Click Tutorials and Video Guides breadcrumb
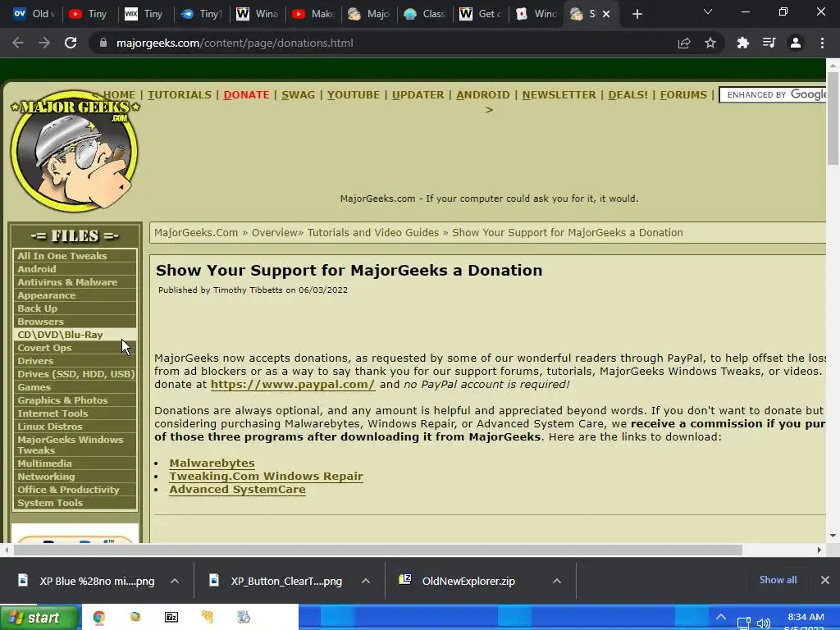 pos(373,232)
